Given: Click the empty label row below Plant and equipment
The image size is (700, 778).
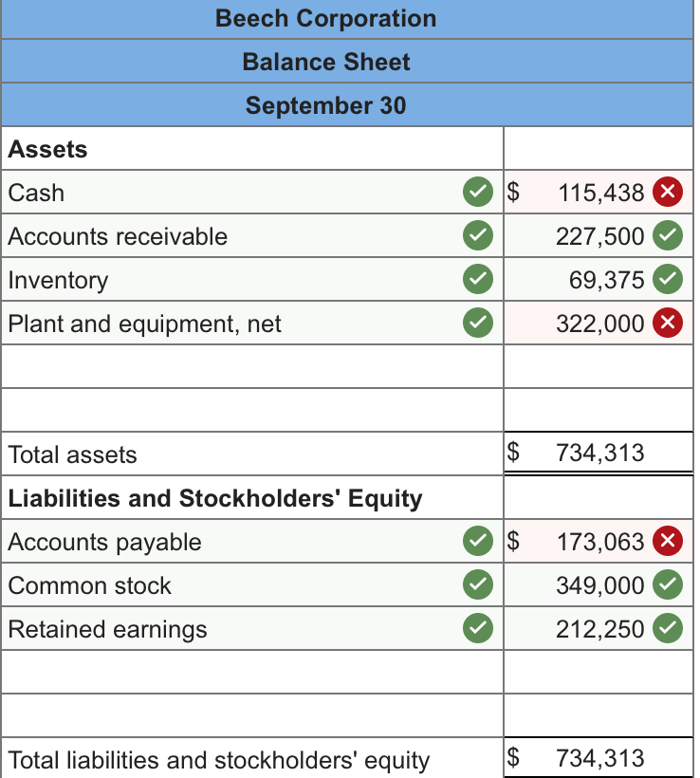Looking at the screenshot, I should (251, 367).
